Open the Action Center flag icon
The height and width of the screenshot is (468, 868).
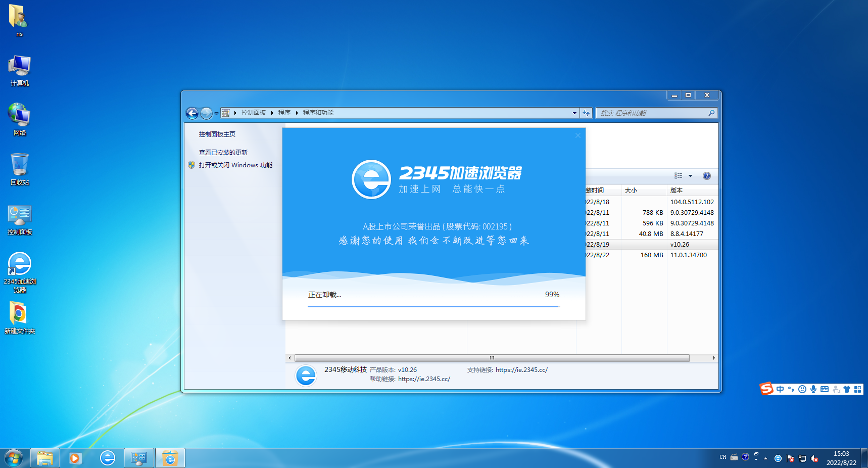tap(790, 458)
